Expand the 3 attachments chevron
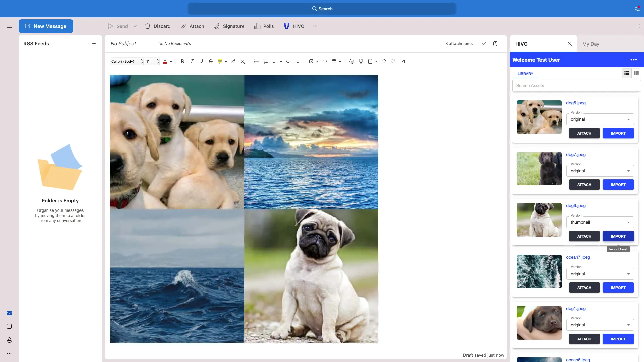The image size is (644, 362). coord(484,44)
